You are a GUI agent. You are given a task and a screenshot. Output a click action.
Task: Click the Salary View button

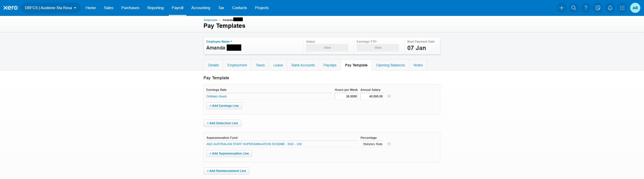(327, 48)
